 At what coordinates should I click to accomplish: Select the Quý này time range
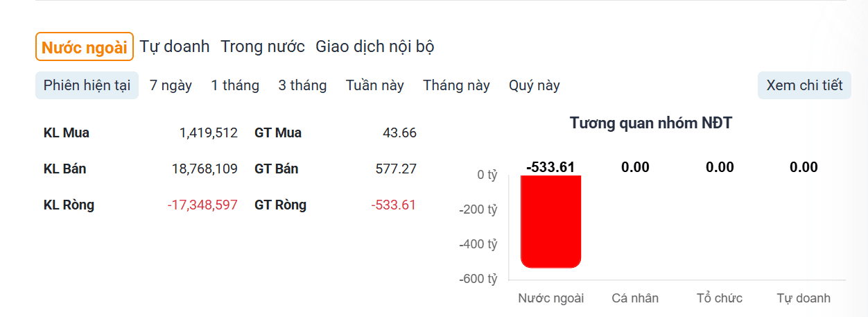535,85
